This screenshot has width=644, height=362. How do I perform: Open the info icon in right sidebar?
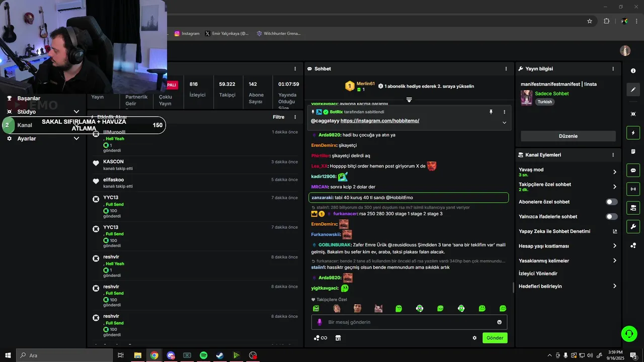tap(633, 71)
